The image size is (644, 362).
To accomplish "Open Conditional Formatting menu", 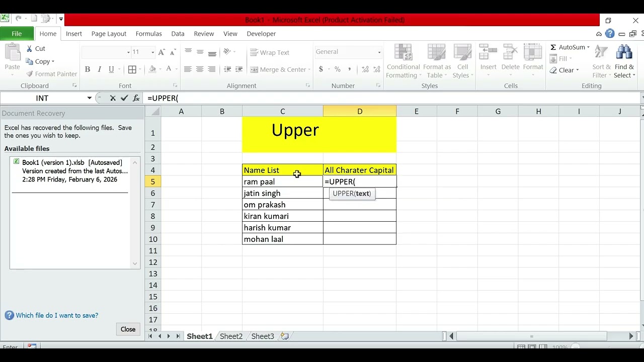I will click(x=403, y=61).
